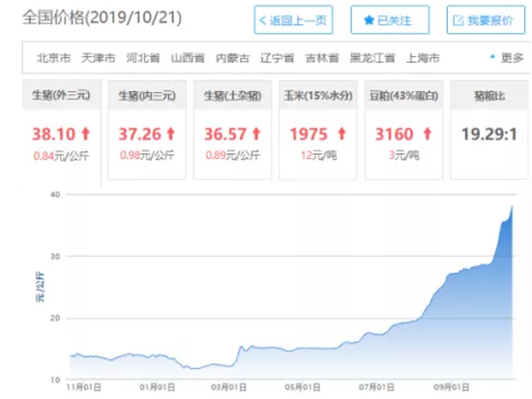Click the 全国价格(2019/10/21) heading
The image size is (532, 399).
[102, 17]
